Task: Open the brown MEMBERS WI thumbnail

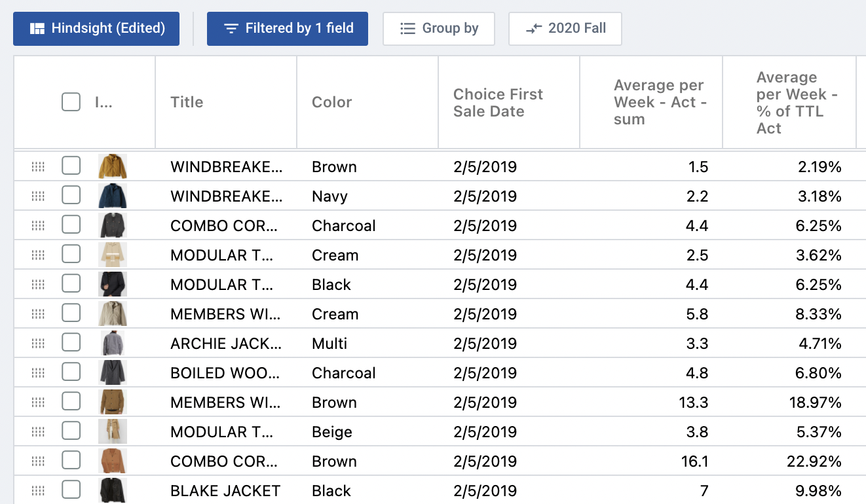Action: pos(113,402)
